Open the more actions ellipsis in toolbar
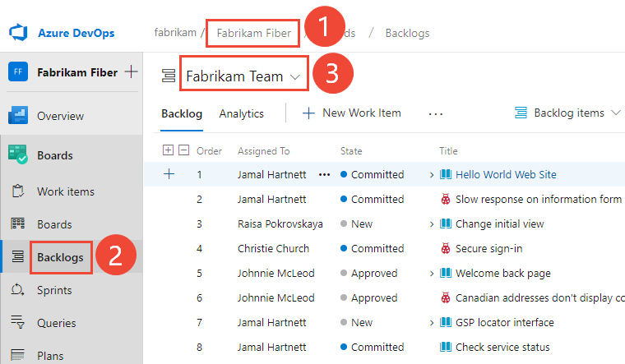This screenshot has width=625, height=364. click(436, 114)
